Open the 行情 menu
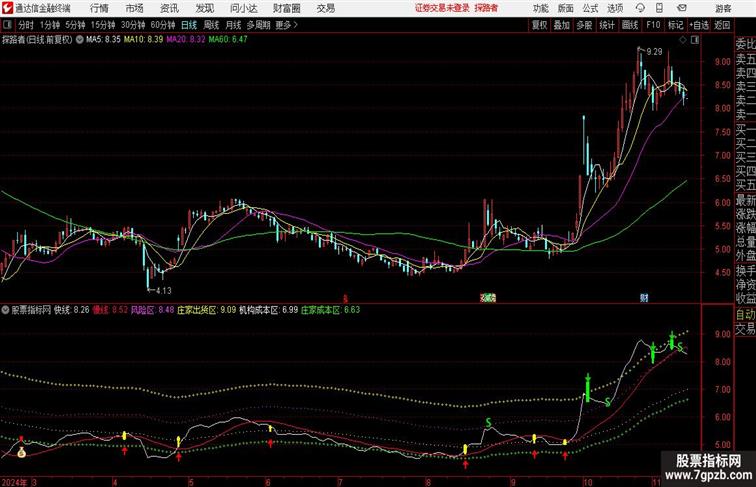 pyautogui.click(x=99, y=8)
